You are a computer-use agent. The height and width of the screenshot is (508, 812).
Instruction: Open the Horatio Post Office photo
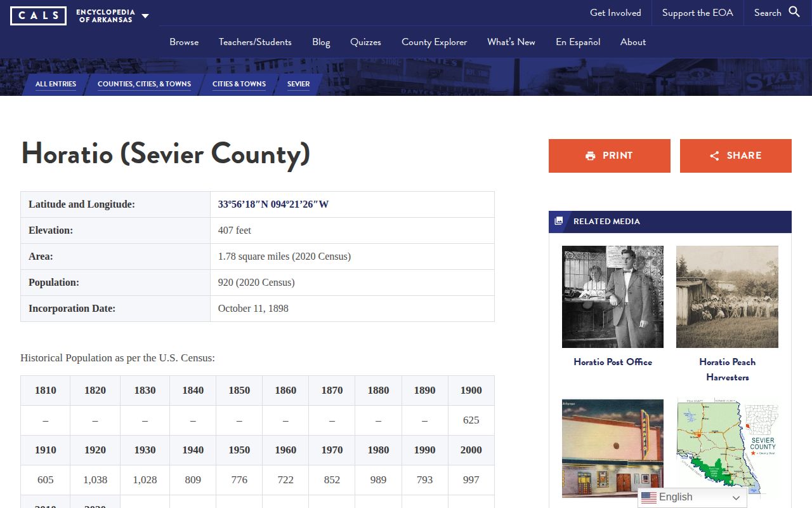pyautogui.click(x=613, y=297)
